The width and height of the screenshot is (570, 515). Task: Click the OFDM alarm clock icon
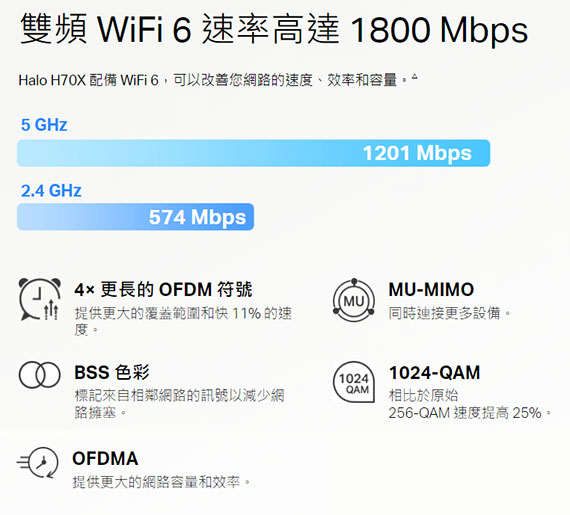click(x=40, y=299)
